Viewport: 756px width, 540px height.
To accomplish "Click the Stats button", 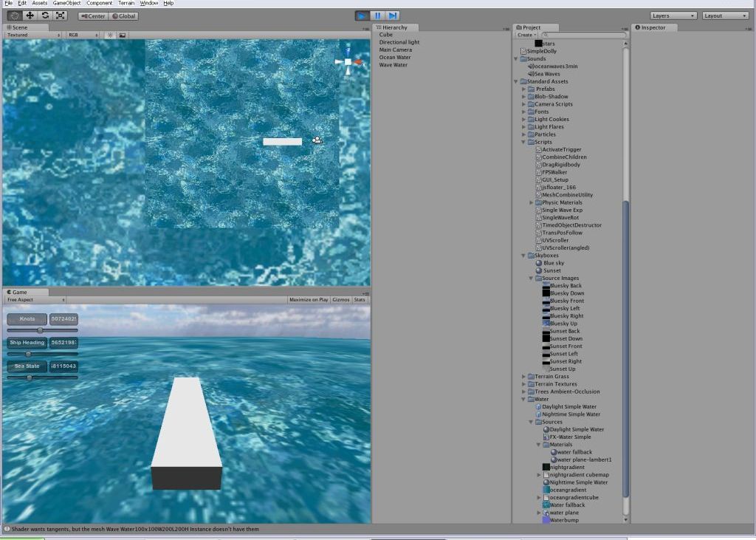I will click(x=360, y=300).
